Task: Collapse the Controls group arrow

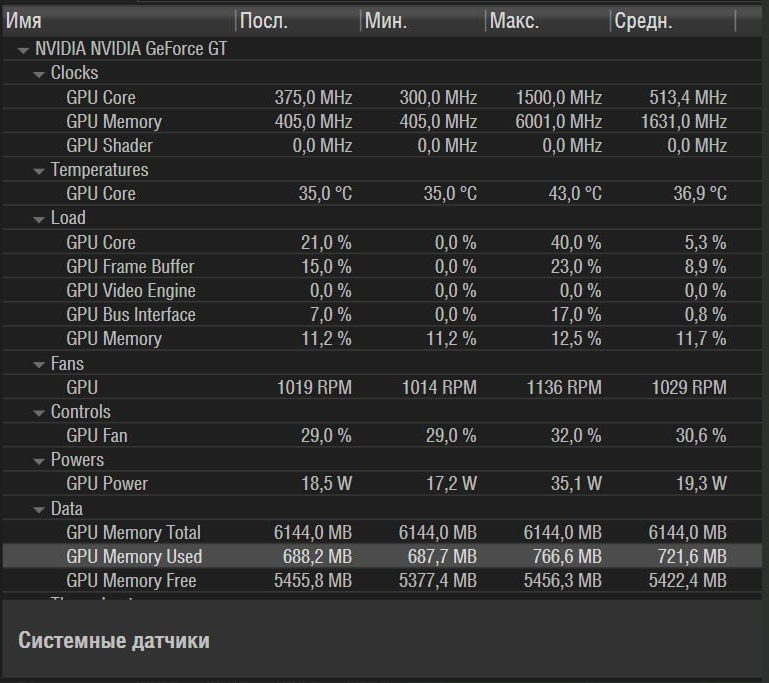Action: coord(39,413)
